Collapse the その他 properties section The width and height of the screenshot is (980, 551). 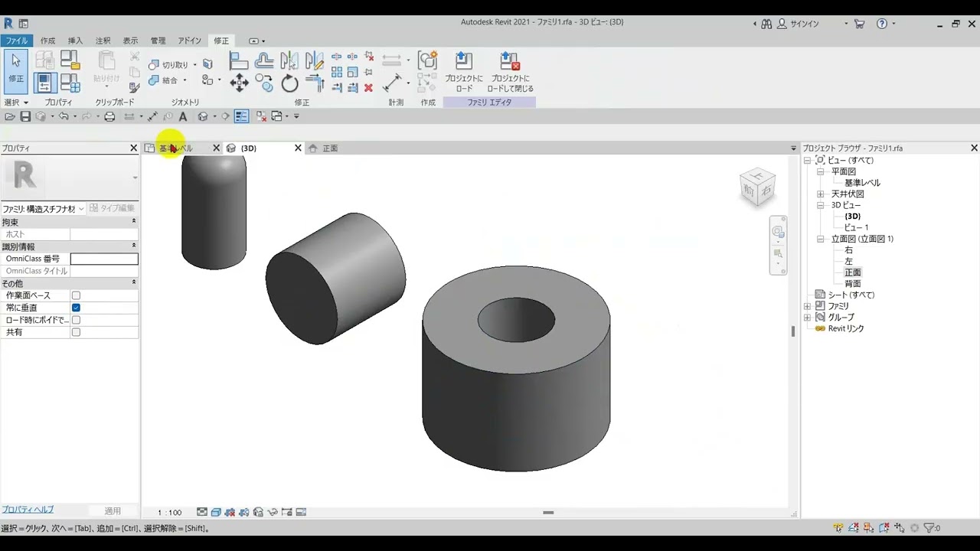point(134,283)
